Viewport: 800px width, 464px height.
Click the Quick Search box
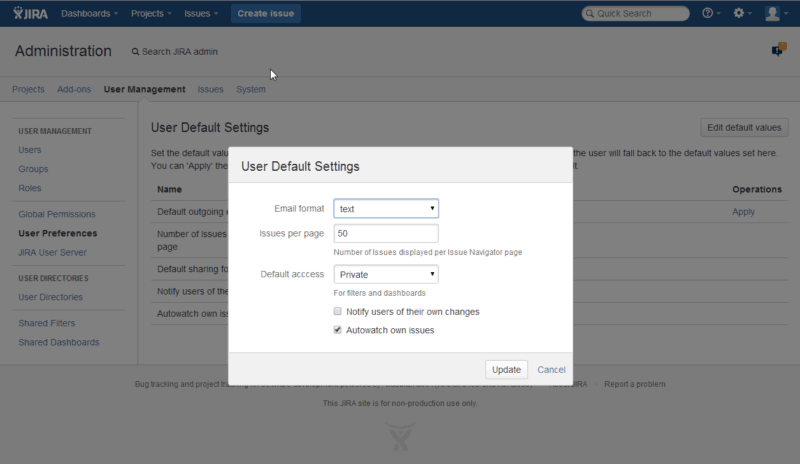pos(635,13)
